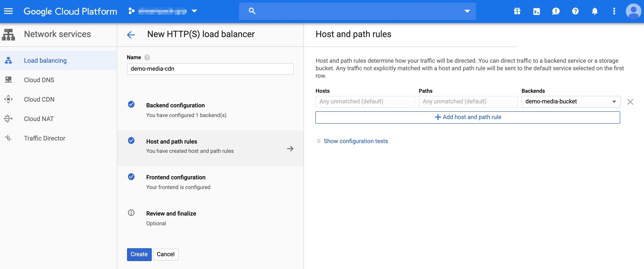This screenshot has height=269, width=644.
Task: Click the Name field help icon
Action: coord(147,58)
